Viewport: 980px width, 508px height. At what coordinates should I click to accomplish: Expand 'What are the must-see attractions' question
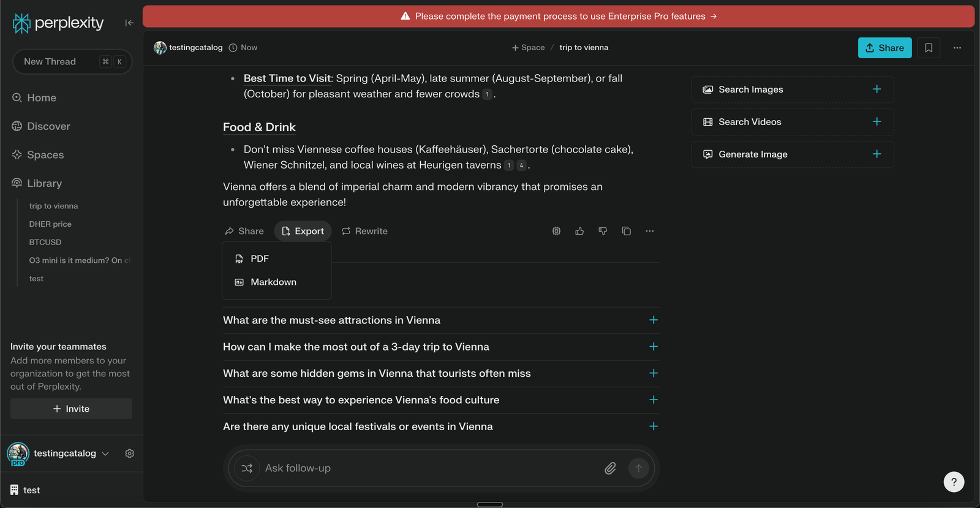pos(653,320)
